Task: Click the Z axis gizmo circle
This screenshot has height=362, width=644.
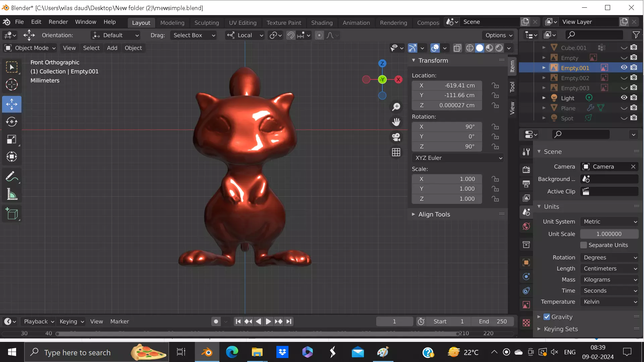Action: pos(382,63)
